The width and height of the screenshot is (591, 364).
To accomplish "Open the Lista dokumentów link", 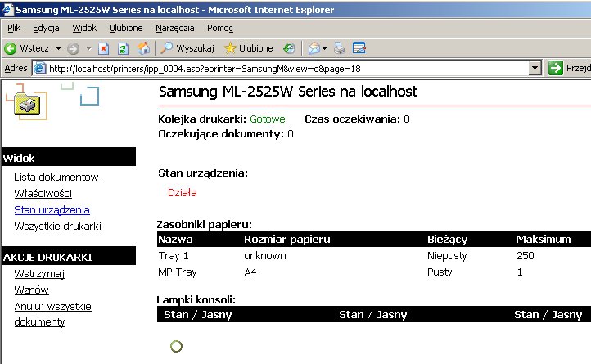I will 56,178.
